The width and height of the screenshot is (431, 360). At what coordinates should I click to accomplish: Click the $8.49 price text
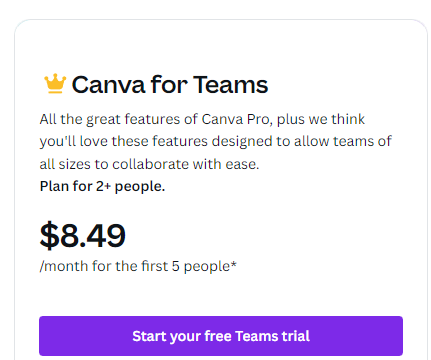click(83, 235)
